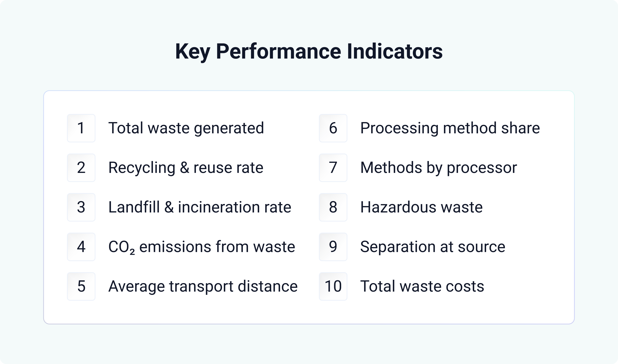This screenshot has width=618, height=364.
Task: Choose Processing method share indicator
Action: (450, 128)
